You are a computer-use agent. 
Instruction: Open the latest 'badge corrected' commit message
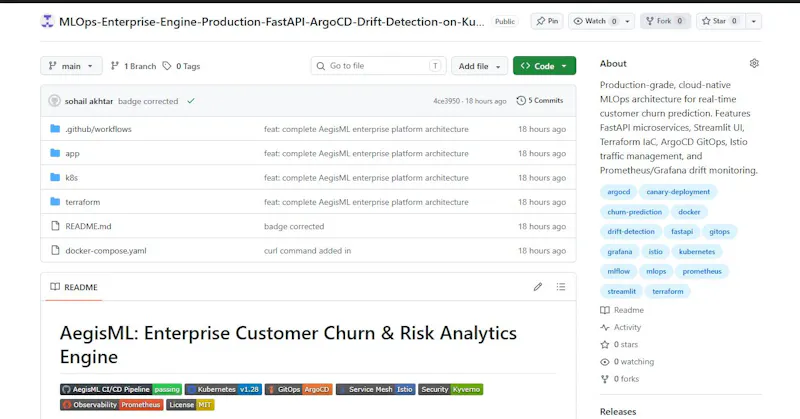click(148, 101)
